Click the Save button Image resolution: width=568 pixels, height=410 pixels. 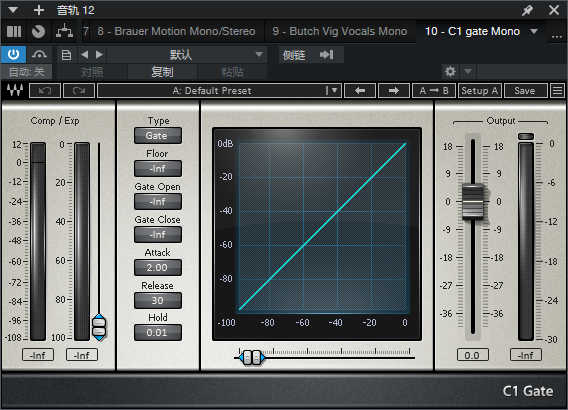pyautogui.click(x=525, y=91)
